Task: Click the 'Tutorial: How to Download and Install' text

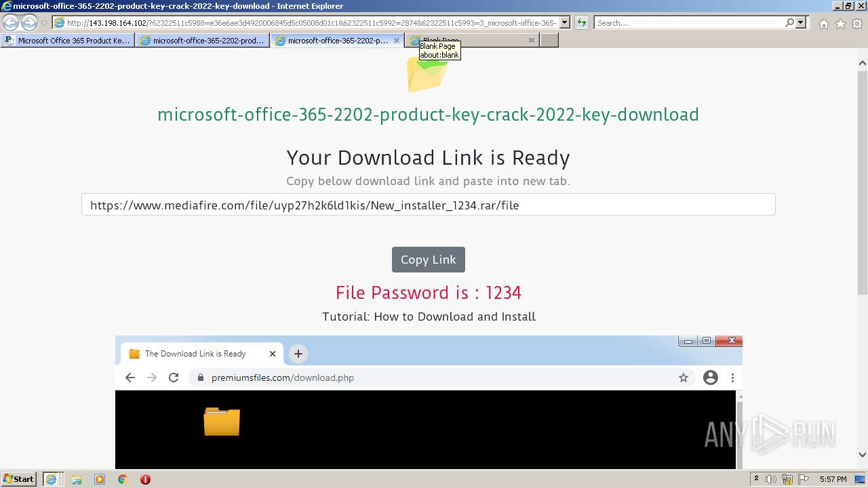Action: pos(429,317)
